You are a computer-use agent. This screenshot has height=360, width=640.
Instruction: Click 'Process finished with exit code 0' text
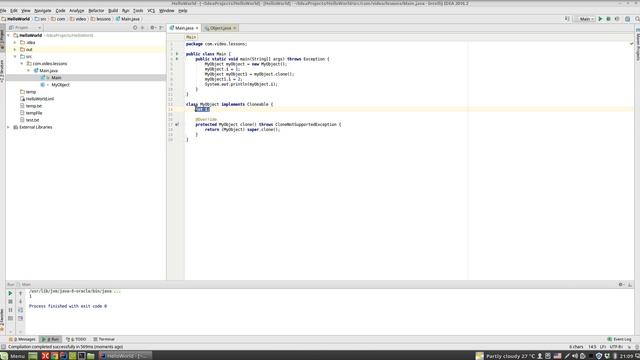[68, 306]
